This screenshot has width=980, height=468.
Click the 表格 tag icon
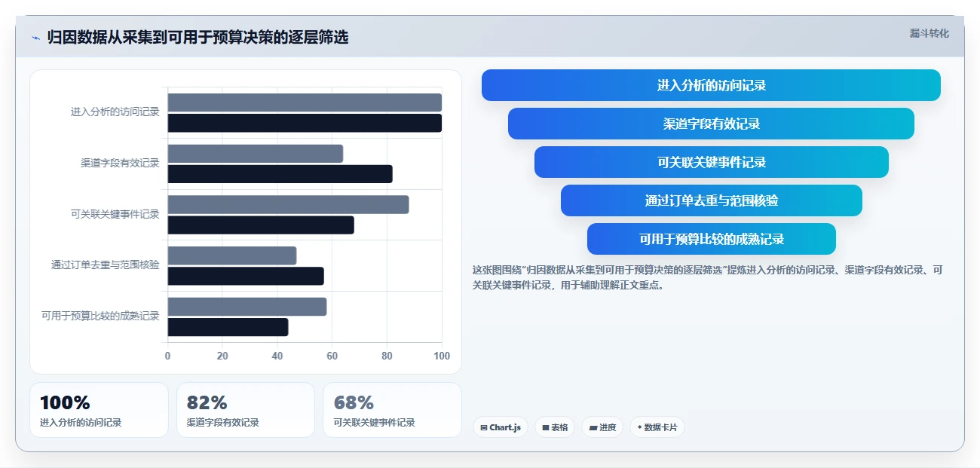click(546, 428)
